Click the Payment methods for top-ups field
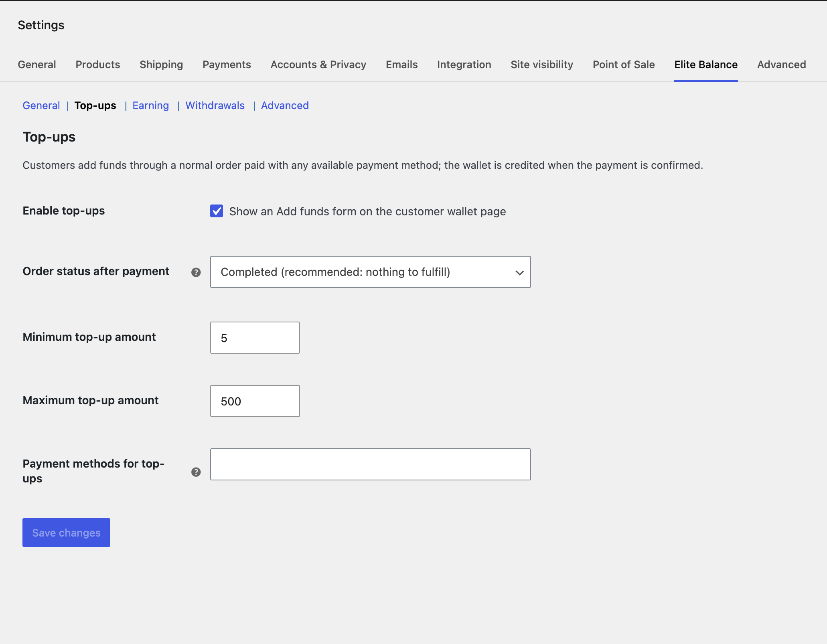Image resolution: width=827 pixels, height=644 pixels. pyautogui.click(x=370, y=464)
